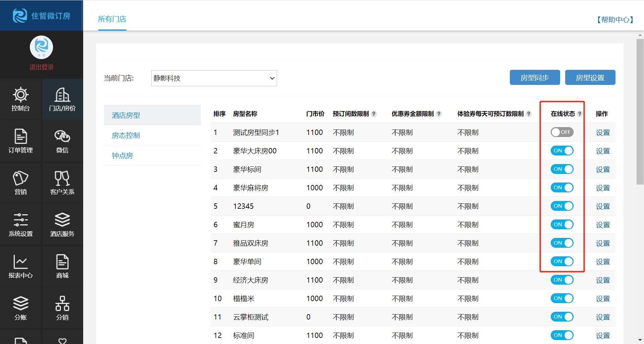Toggle the online status of 12345

562,206
